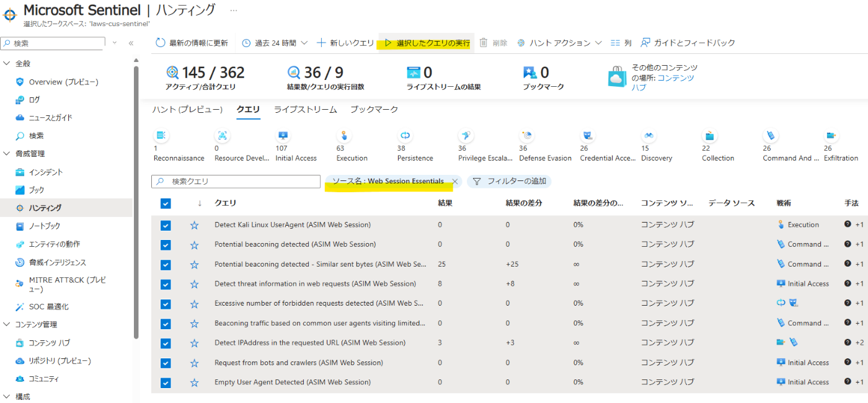Click the Privilege Escalation tactic icon
Screen dimensions: 868x403
pyautogui.click(x=466, y=135)
